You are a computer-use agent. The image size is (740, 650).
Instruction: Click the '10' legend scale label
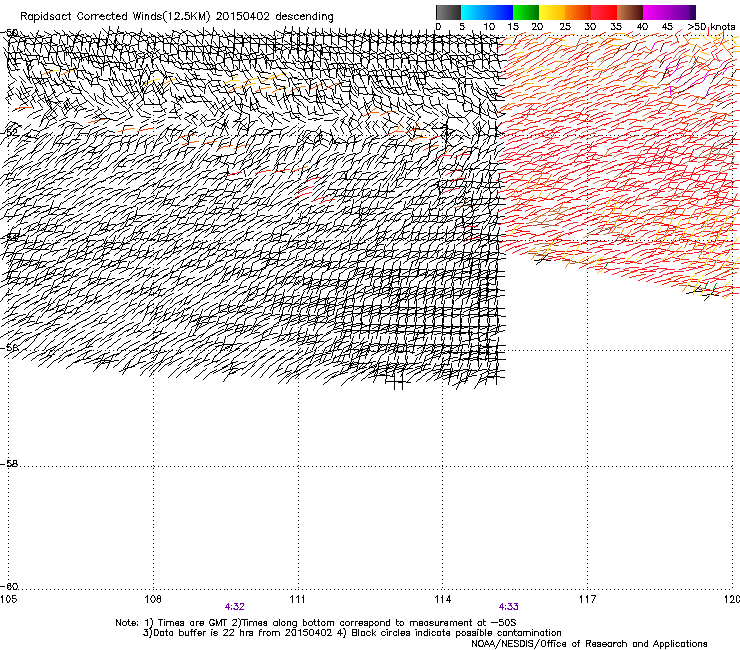(489, 27)
